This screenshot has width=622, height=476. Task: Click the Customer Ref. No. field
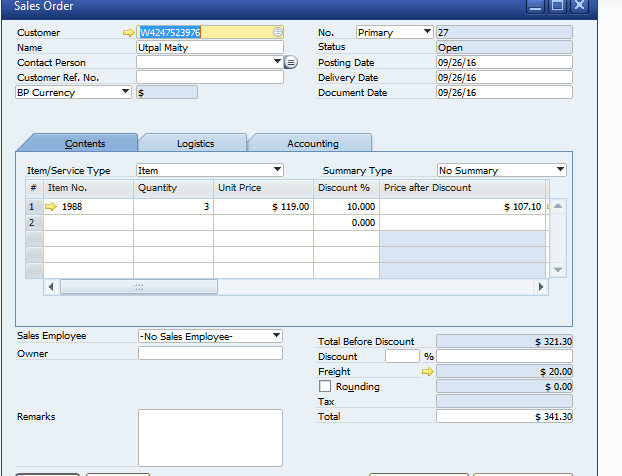(210, 77)
